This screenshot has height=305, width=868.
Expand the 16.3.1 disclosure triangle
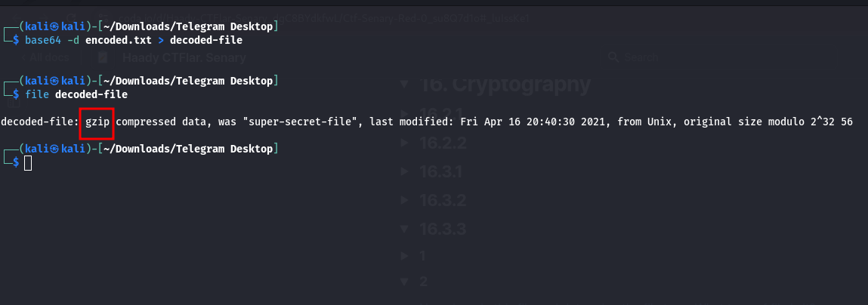click(x=404, y=171)
